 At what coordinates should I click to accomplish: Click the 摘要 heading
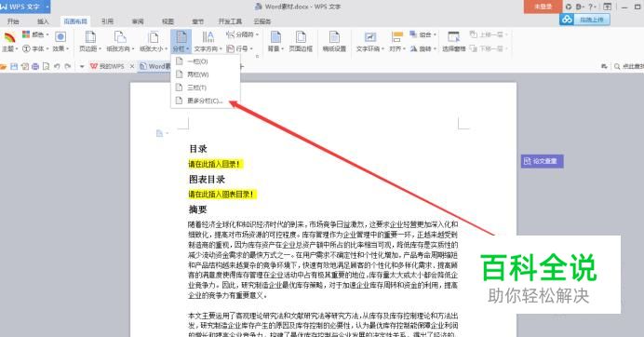(198, 209)
